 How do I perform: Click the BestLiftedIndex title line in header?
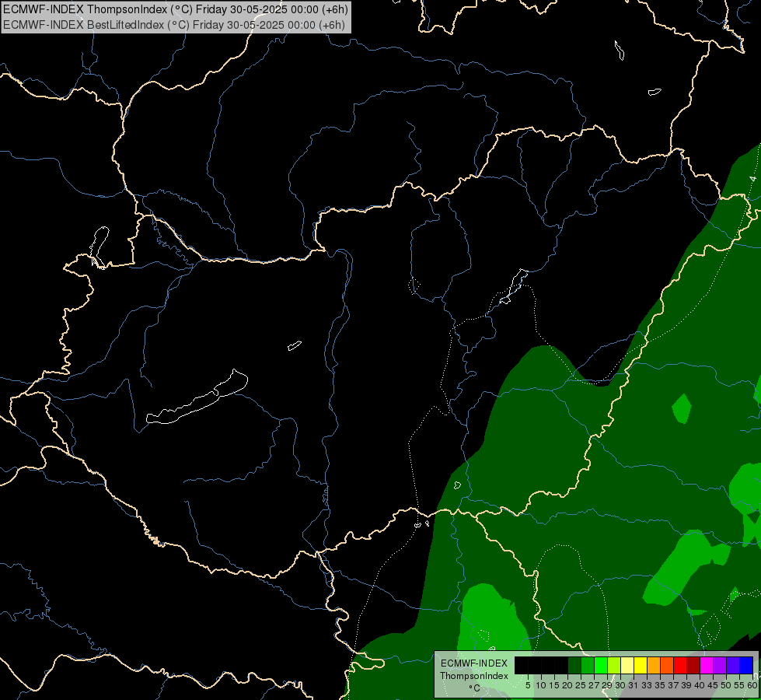174,25
